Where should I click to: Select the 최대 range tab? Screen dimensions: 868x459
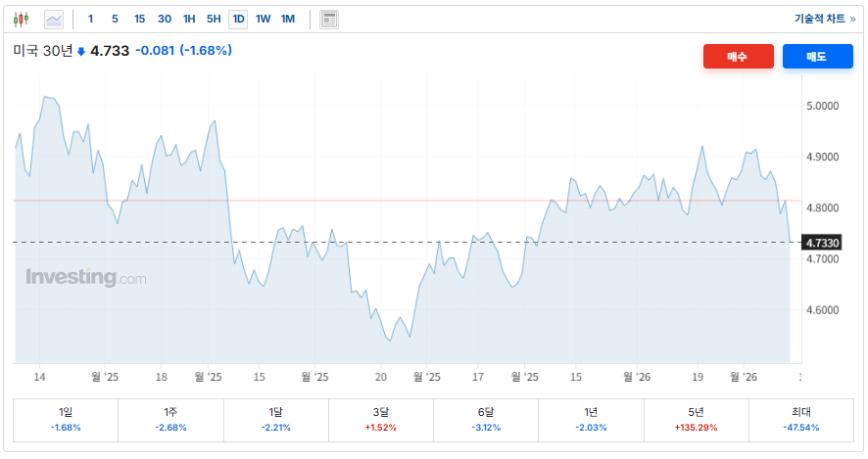[800, 420]
